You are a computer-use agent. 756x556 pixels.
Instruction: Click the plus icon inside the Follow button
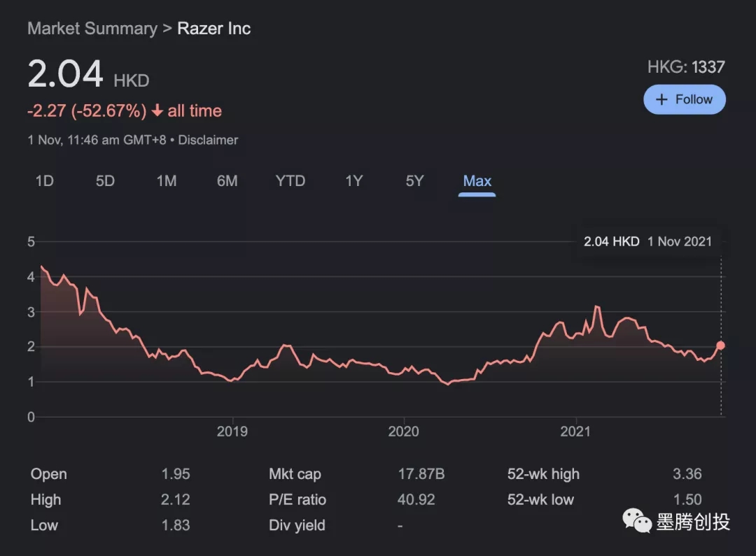point(661,100)
